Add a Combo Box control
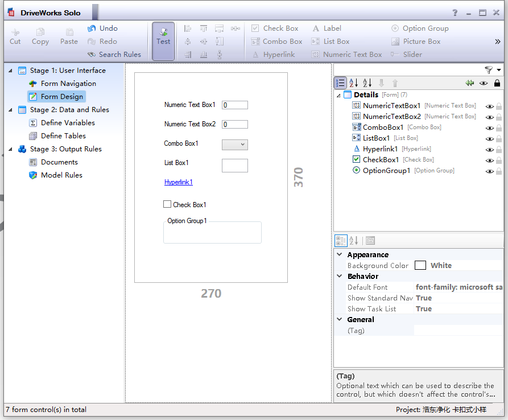The width and height of the screenshot is (508, 420). click(x=276, y=42)
